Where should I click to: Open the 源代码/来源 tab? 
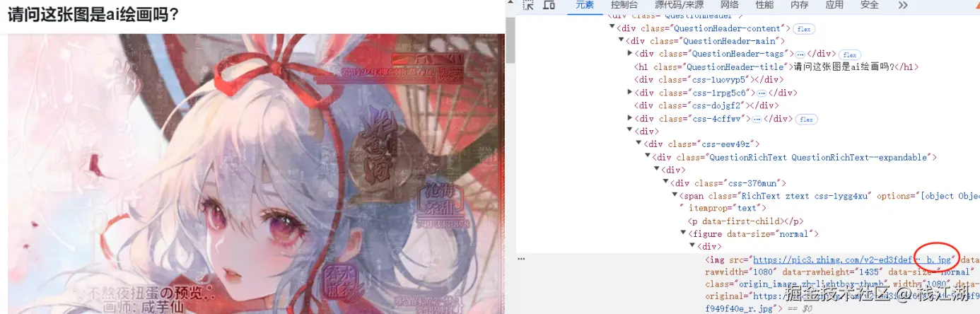point(679,5)
